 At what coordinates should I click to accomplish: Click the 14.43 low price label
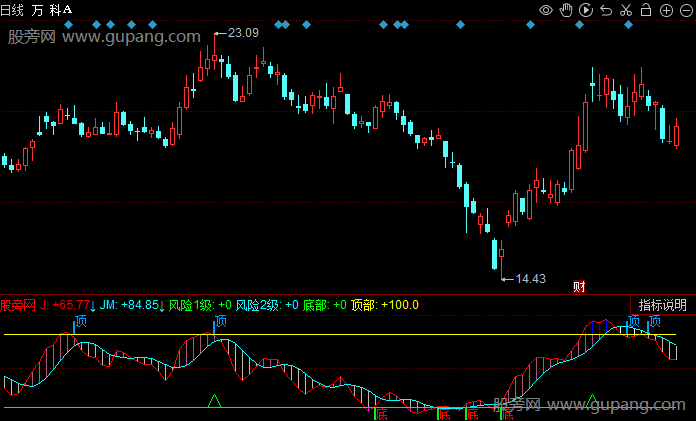pos(529,278)
